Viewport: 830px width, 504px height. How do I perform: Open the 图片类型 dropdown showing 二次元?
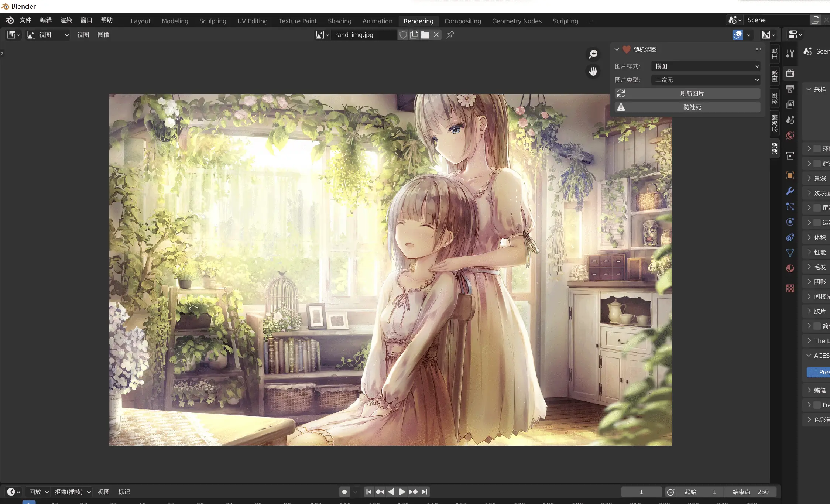coord(706,80)
